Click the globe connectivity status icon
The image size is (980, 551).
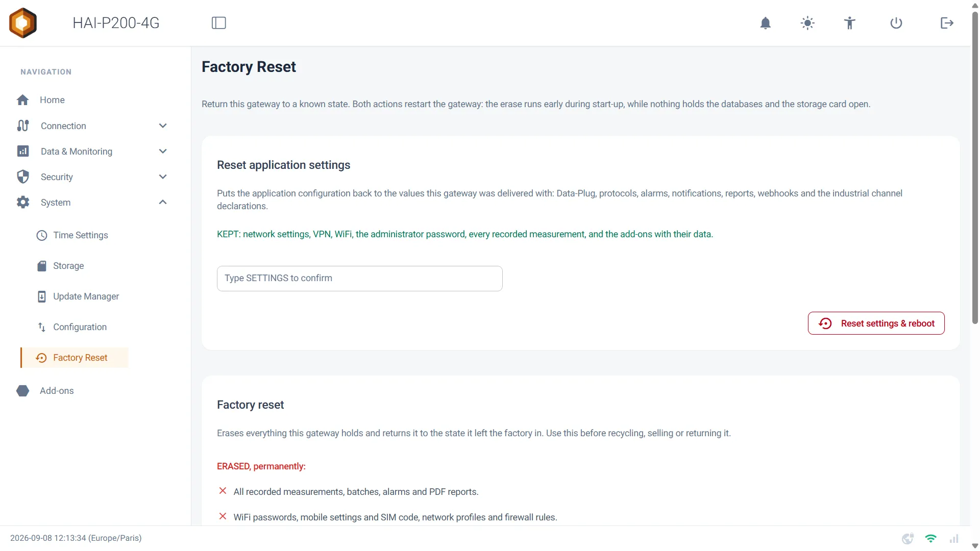pos(908,538)
